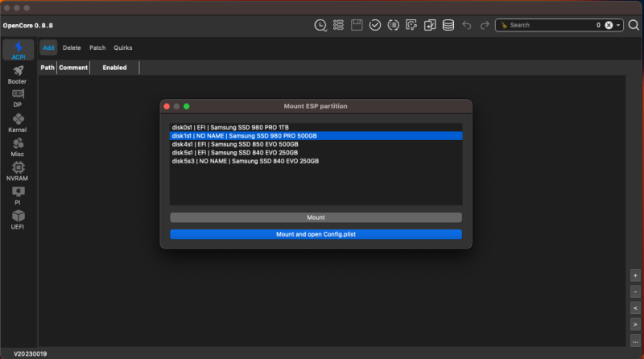The image size is (644, 359).
Task: Click the broom icon in search field
Action: 504,25
